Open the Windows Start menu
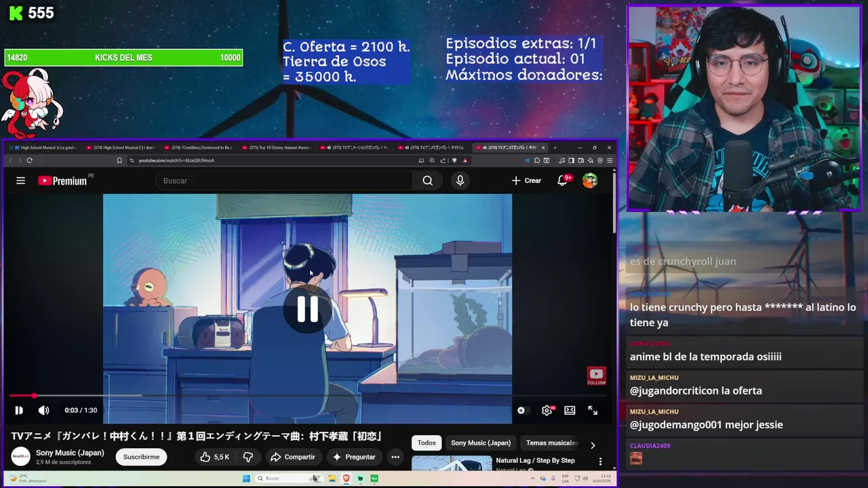The height and width of the screenshot is (488, 868). (246, 479)
